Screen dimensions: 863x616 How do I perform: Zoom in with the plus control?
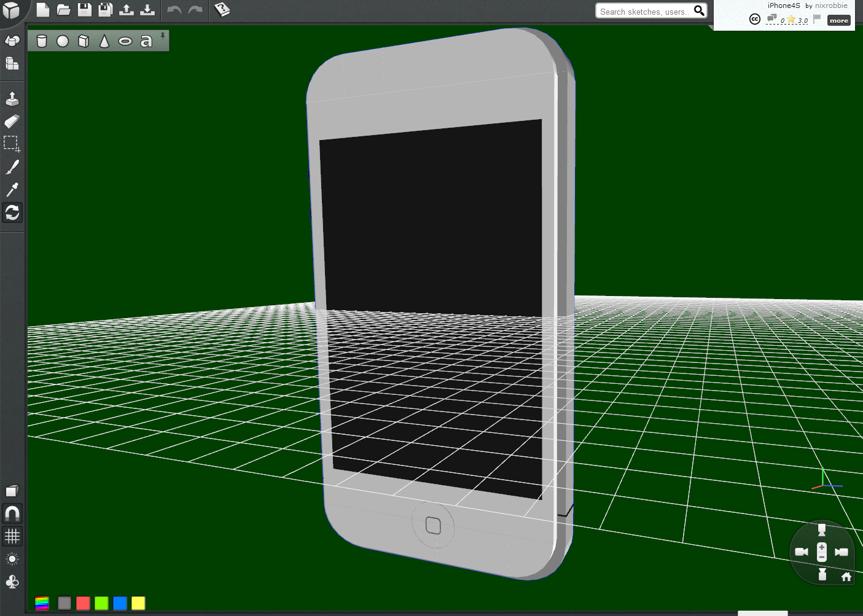(x=822, y=547)
